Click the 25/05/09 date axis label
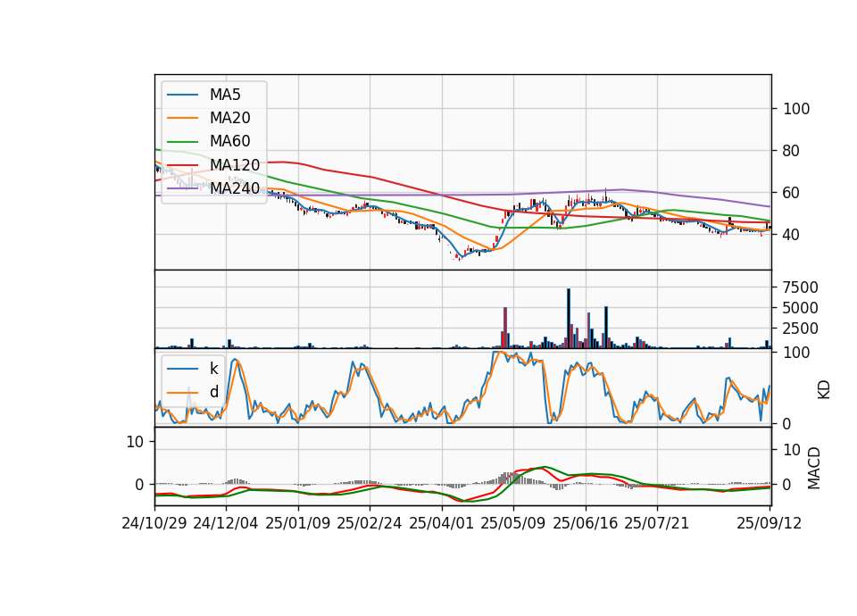857x616 pixels. click(513, 523)
